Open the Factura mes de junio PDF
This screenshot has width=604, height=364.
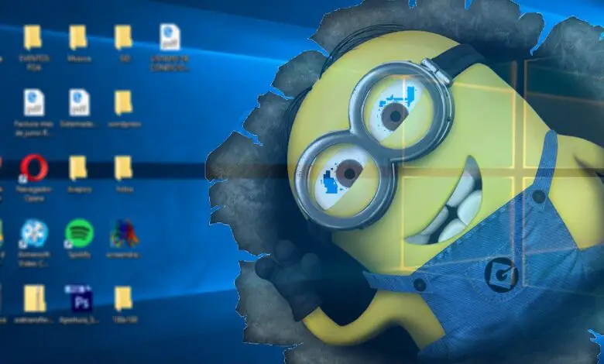click(x=34, y=102)
